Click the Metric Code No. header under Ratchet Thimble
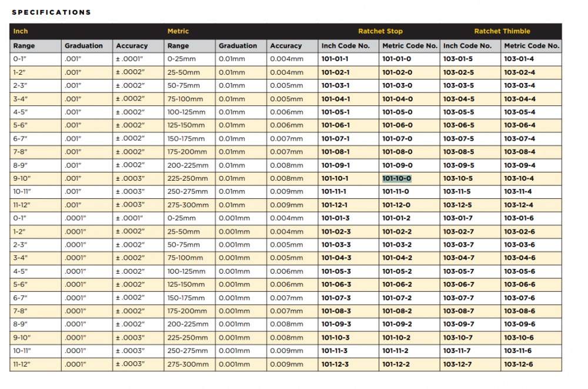This screenshot has height=389, width=588. tap(532, 46)
